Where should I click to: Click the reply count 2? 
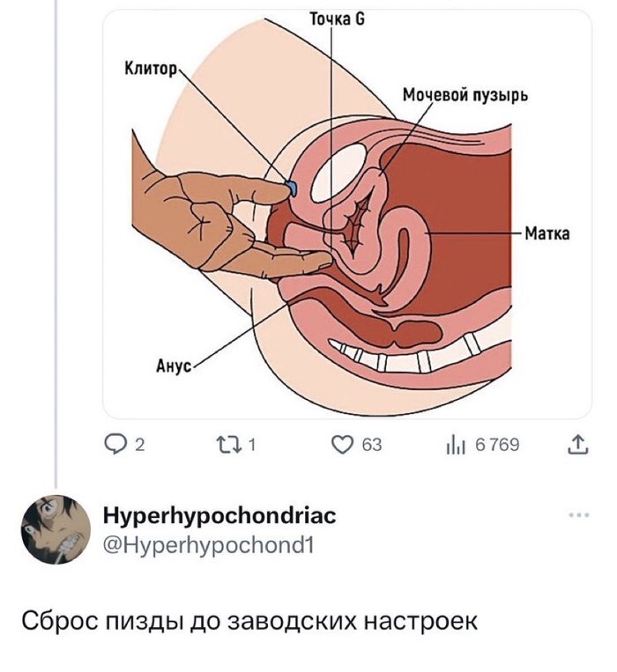point(140,446)
